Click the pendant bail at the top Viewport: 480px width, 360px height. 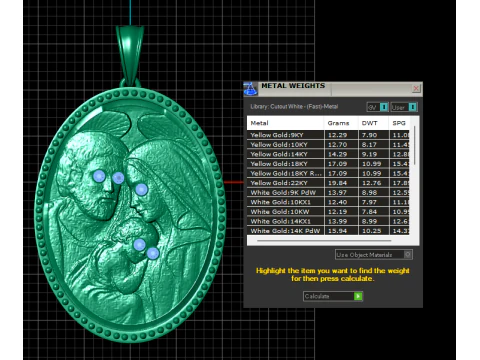coord(130,53)
